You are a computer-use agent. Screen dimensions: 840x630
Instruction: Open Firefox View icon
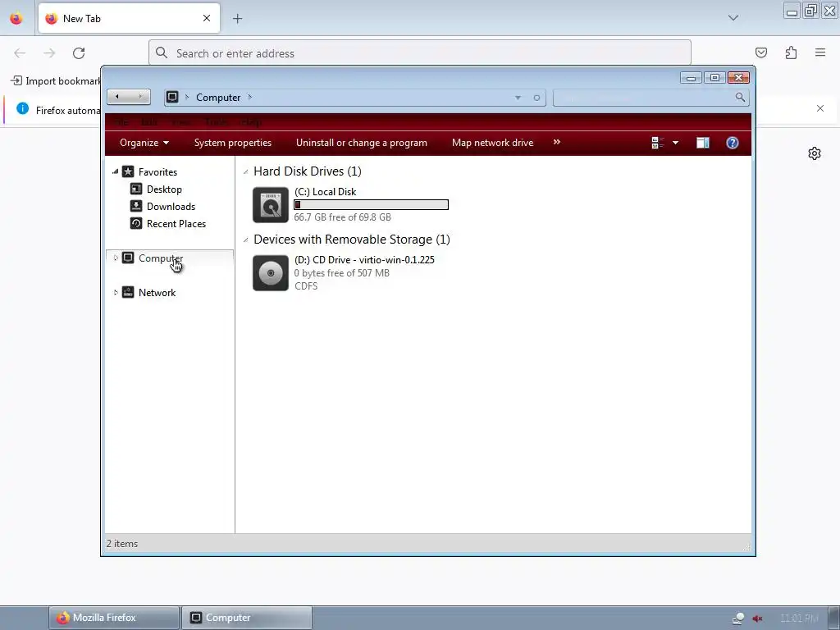pos(16,19)
